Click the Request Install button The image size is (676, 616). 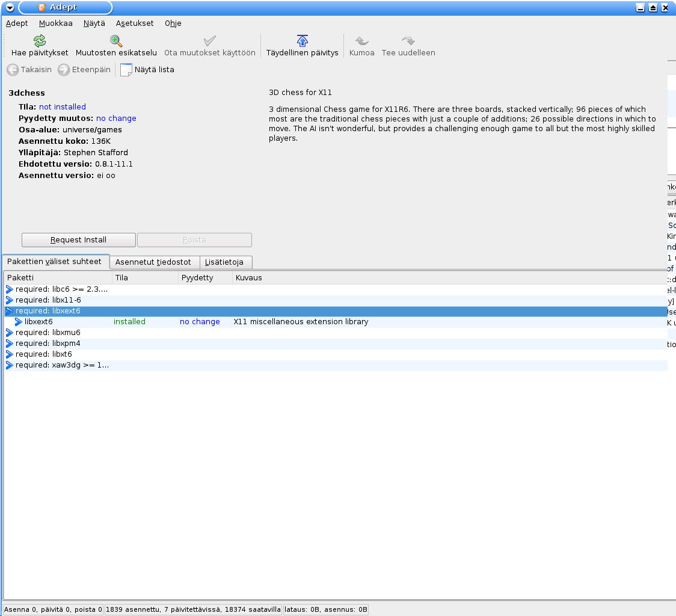[x=78, y=240]
